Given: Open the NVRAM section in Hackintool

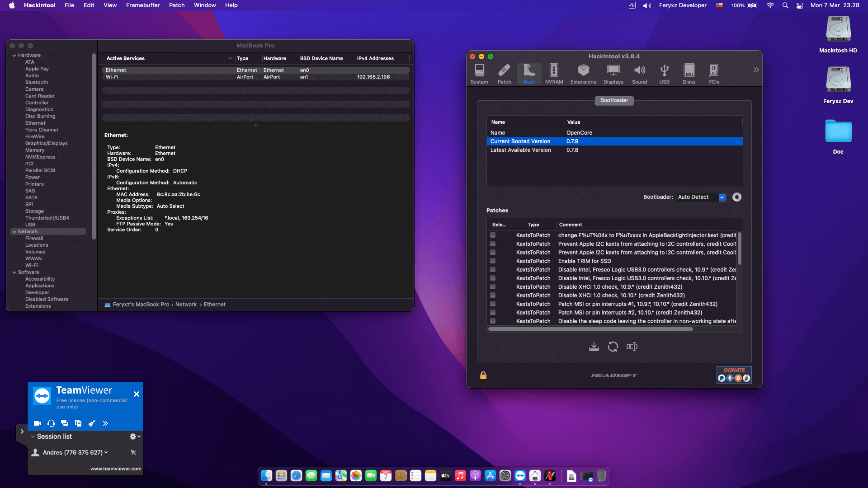Looking at the screenshot, I should pyautogui.click(x=554, y=74).
